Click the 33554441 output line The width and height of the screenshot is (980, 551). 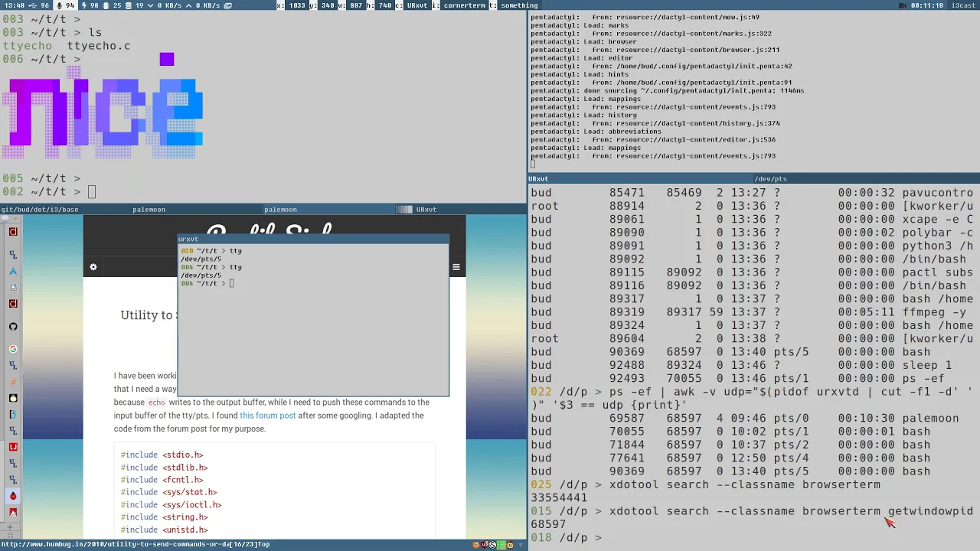[559, 497]
